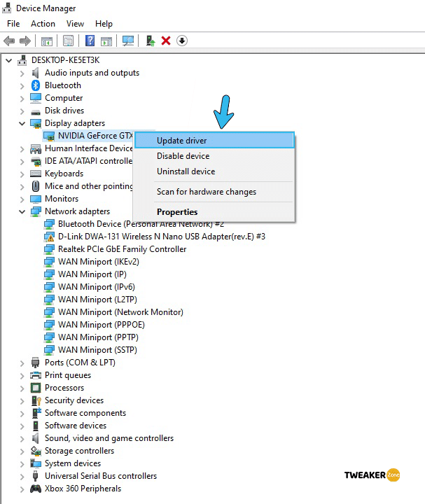Expand the Computer category chevron

click(x=22, y=99)
